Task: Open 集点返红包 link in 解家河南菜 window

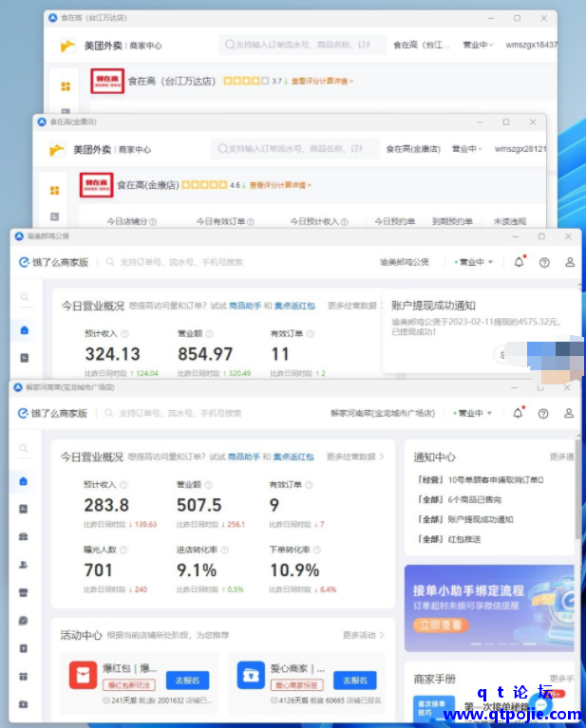Action: pyautogui.click(x=293, y=457)
